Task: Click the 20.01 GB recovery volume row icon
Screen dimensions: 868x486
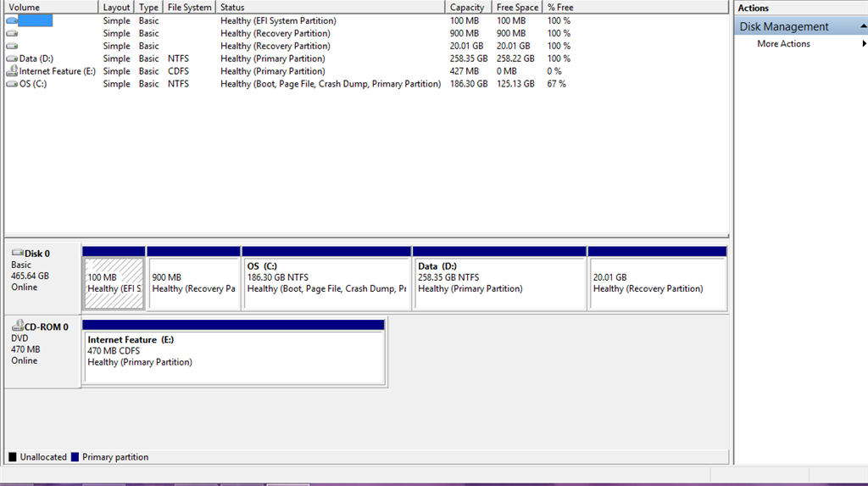Action: (12, 46)
